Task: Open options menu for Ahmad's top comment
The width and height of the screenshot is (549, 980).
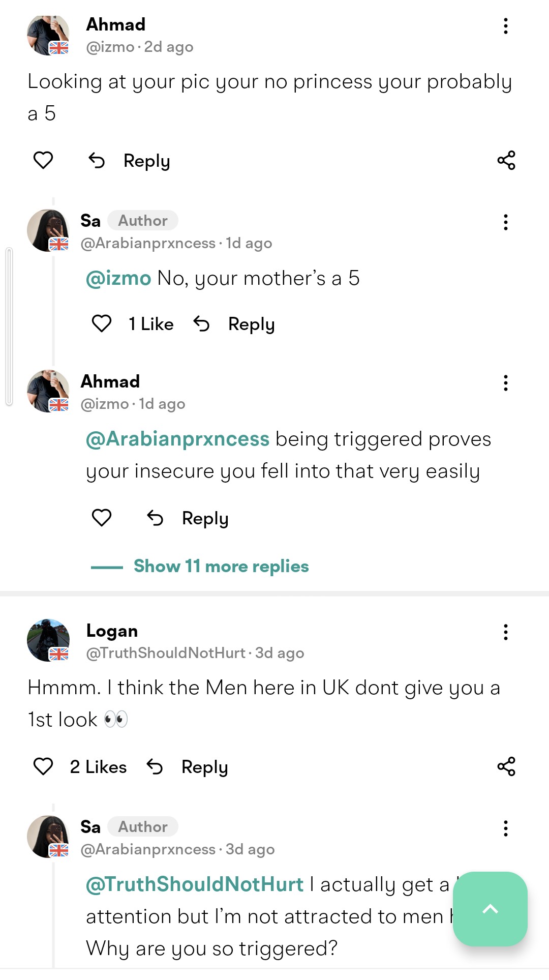Action: tap(505, 26)
